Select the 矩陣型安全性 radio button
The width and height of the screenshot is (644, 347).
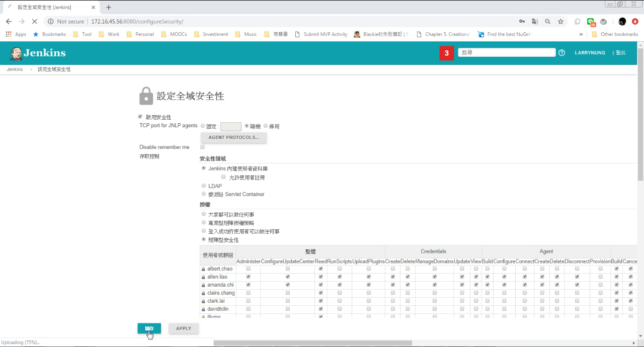click(204, 239)
